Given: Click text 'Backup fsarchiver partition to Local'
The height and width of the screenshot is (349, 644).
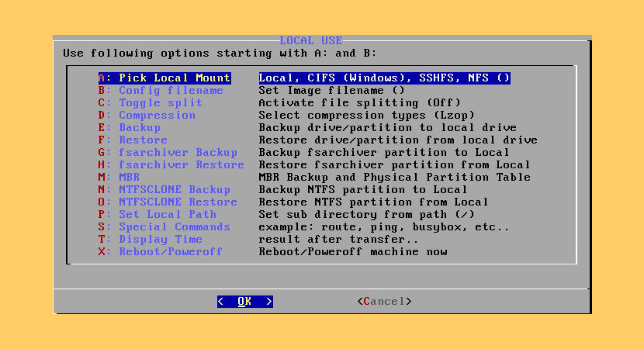Looking at the screenshot, I should tap(384, 152).
